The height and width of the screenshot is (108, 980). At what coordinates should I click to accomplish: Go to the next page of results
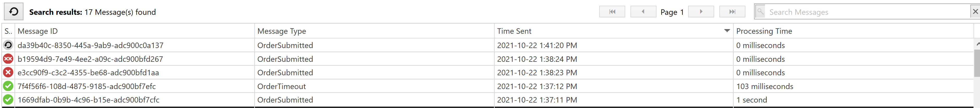(x=701, y=12)
